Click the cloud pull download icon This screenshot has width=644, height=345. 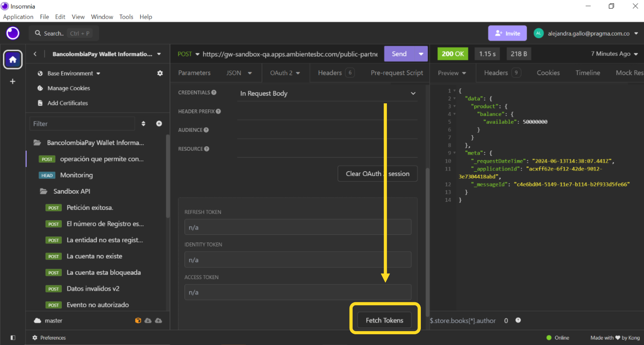(148, 320)
